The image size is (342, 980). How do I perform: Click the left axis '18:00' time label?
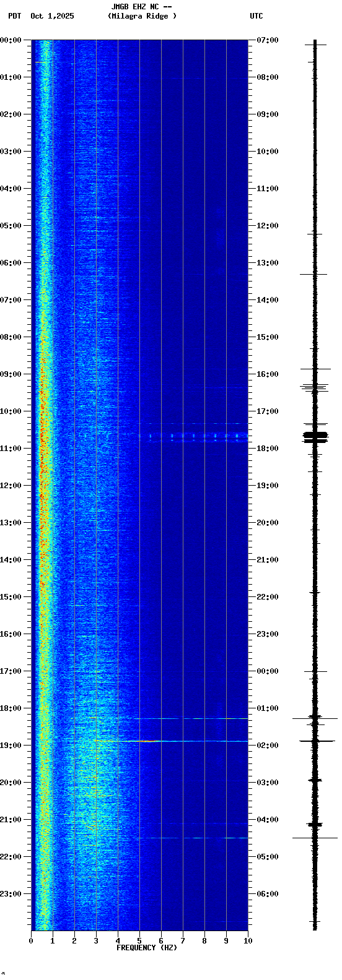click(x=11, y=708)
